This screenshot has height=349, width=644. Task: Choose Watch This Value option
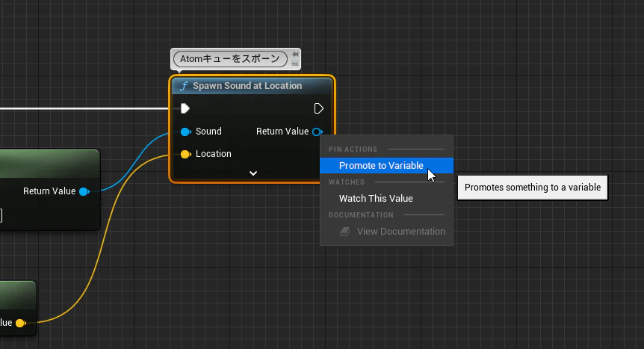pyautogui.click(x=386, y=199)
